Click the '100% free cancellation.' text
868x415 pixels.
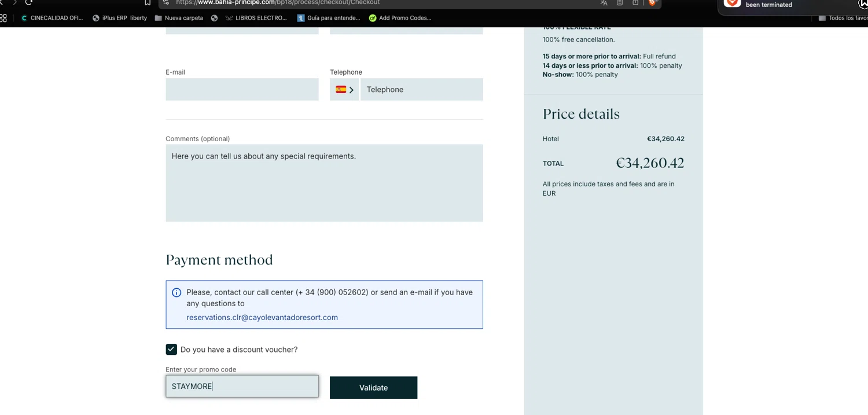click(x=579, y=39)
